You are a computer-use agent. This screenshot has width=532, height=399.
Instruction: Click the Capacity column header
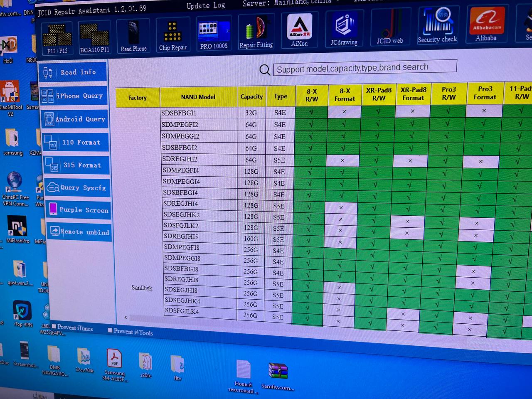[x=251, y=96]
